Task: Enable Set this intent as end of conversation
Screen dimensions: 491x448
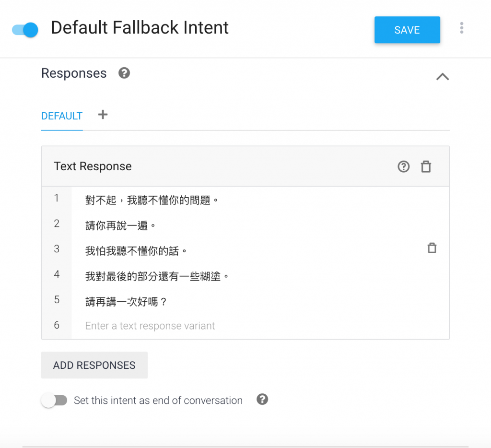Action: pyautogui.click(x=54, y=401)
